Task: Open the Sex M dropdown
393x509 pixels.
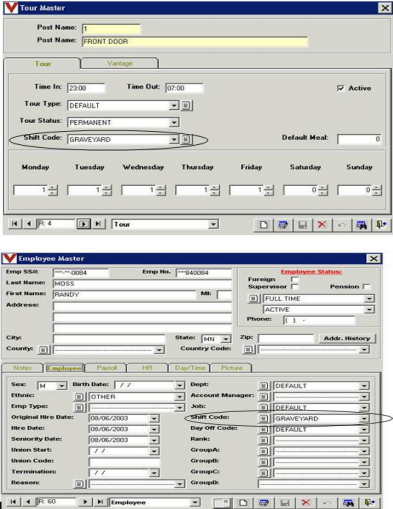Action: click(61, 386)
